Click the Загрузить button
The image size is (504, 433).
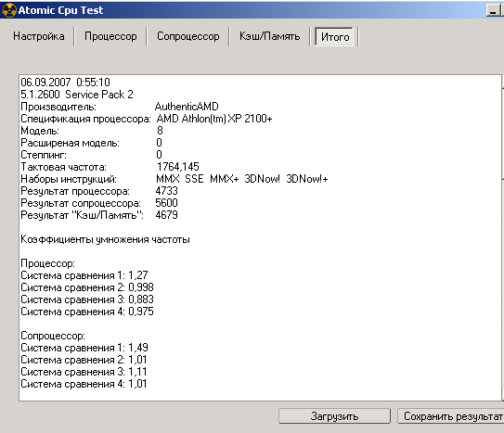click(334, 416)
